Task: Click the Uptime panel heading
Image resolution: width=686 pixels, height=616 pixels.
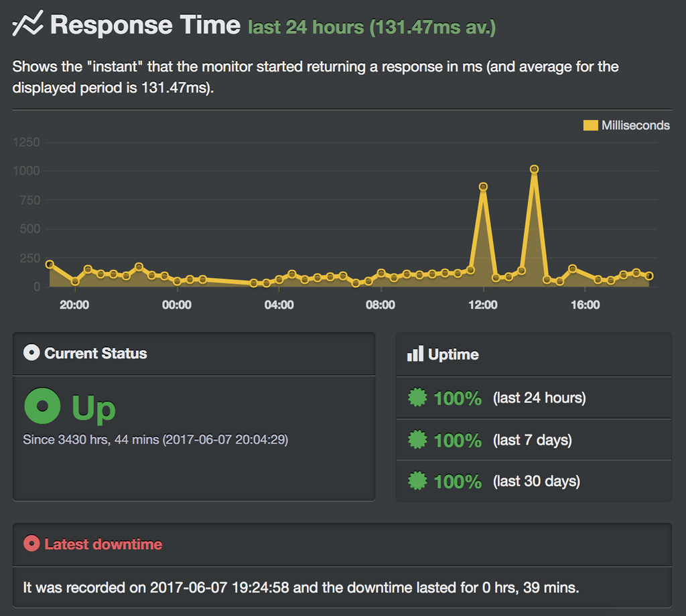Action: click(454, 354)
